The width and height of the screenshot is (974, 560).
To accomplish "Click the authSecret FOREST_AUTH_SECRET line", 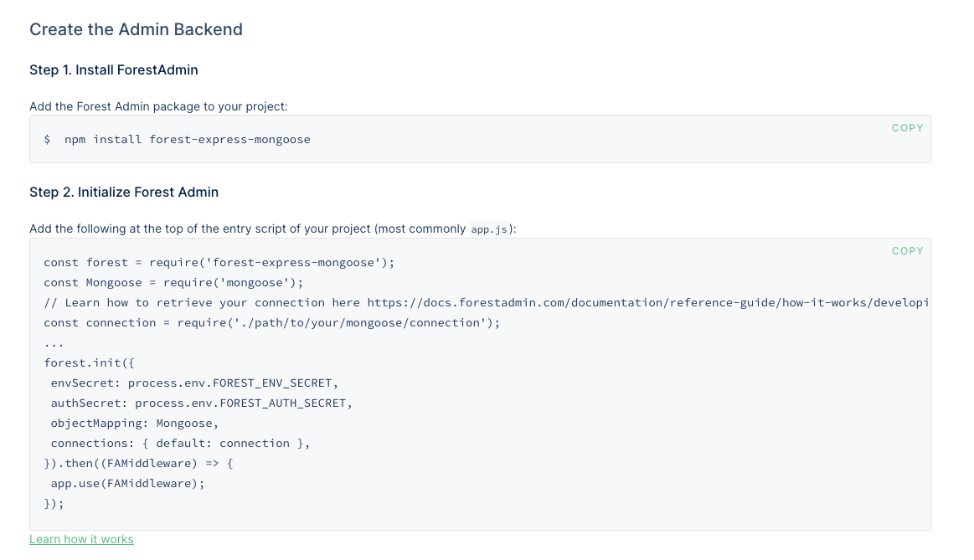I will pyautogui.click(x=201, y=403).
